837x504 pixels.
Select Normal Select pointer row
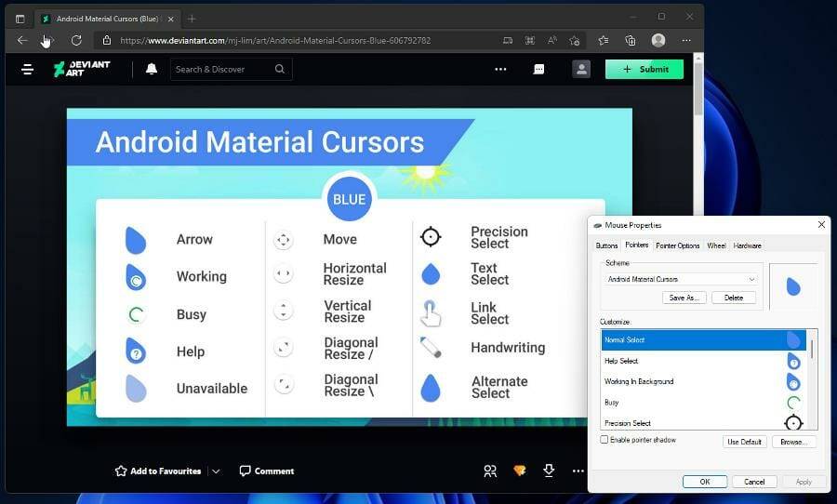point(704,340)
